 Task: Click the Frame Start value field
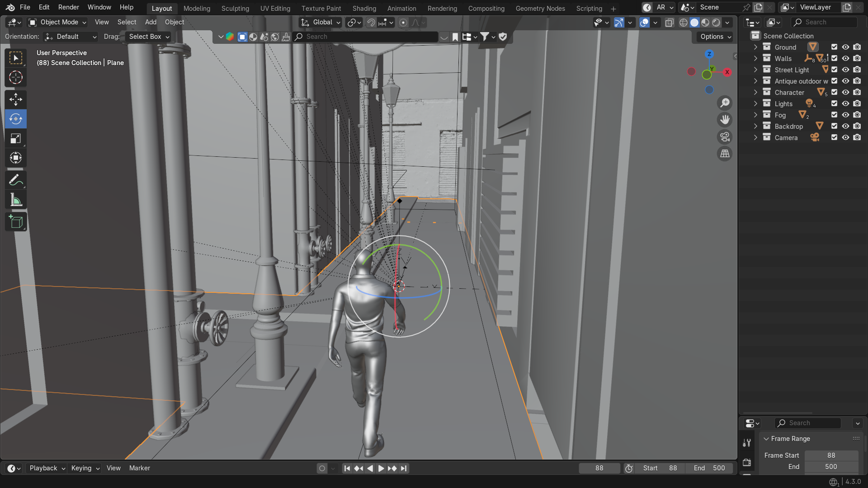(x=831, y=455)
